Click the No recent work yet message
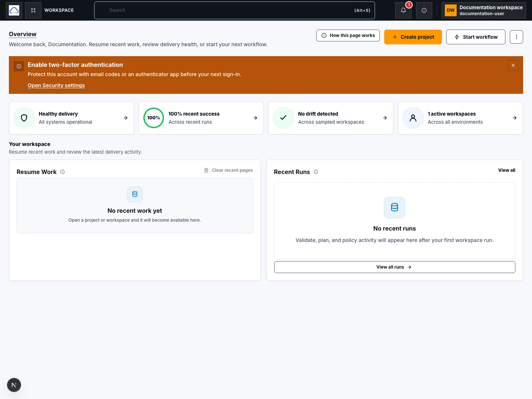 click(x=135, y=211)
